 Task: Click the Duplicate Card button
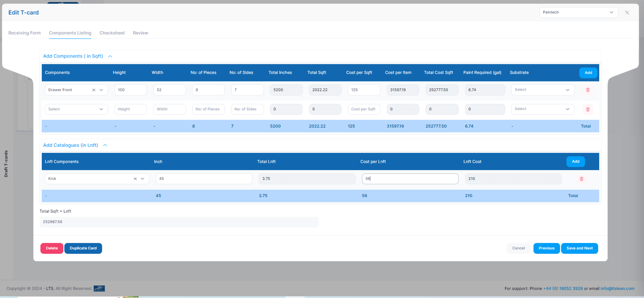(x=83, y=248)
